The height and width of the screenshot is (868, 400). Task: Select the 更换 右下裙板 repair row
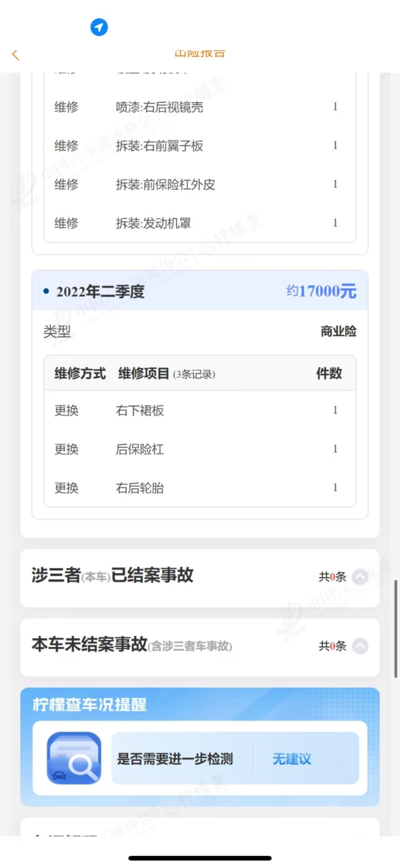click(200, 410)
